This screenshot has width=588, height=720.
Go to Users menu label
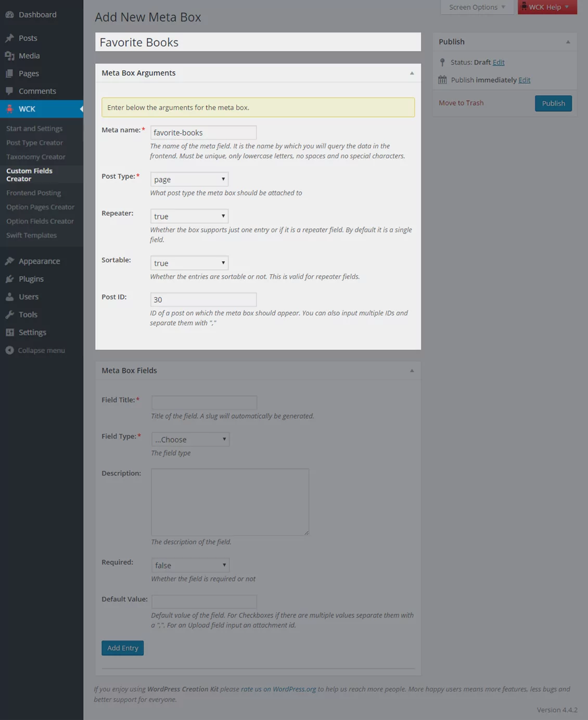pos(29,297)
